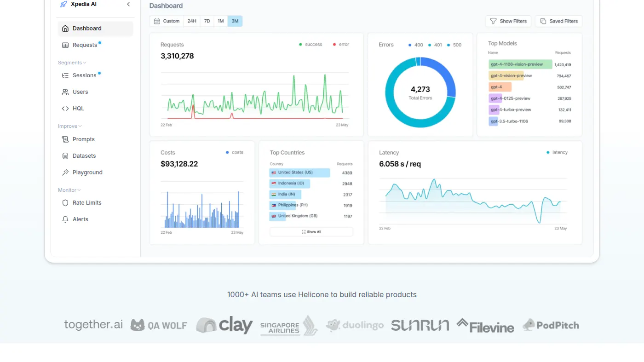Click the United States (US) country row
Viewport: 644px width, 362px height.
coord(311,172)
